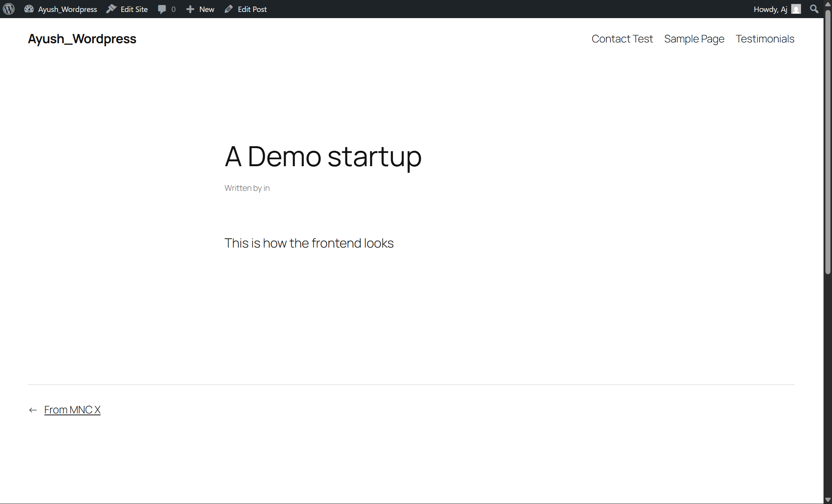Open the Sample Page link

coord(694,39)
